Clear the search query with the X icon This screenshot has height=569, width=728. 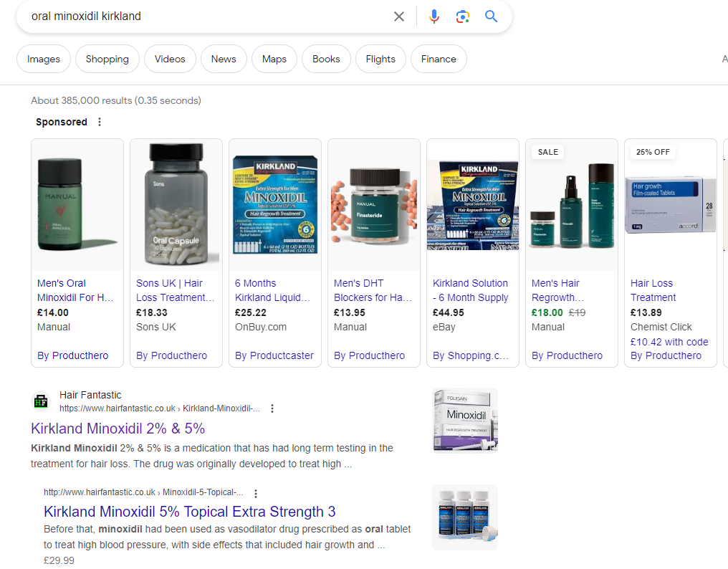point(399,16)
